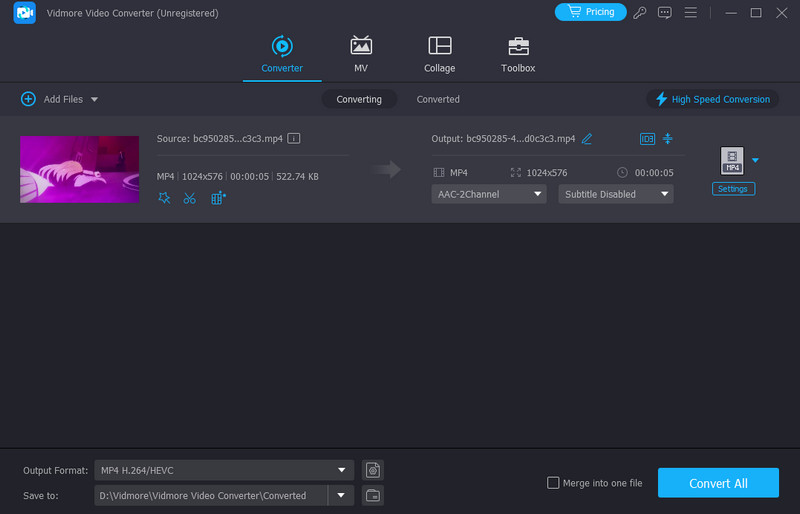Click the enhance video icon
Screen dimensions: 800x514
(x=218, y=198)
